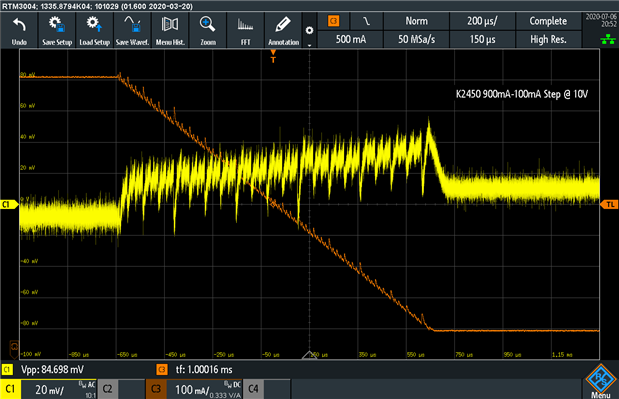The height and width of the screenshot is (399, 619).
Task: Click the 200 µs/ timebase field
Action: pyautogui.click(x=482, y=21)
